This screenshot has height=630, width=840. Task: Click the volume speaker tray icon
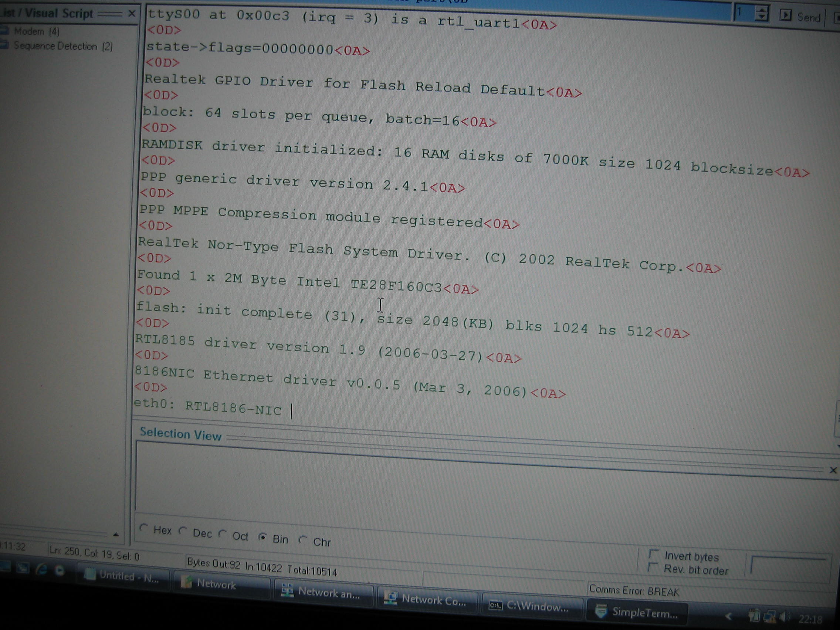click(x=784, y=617)
